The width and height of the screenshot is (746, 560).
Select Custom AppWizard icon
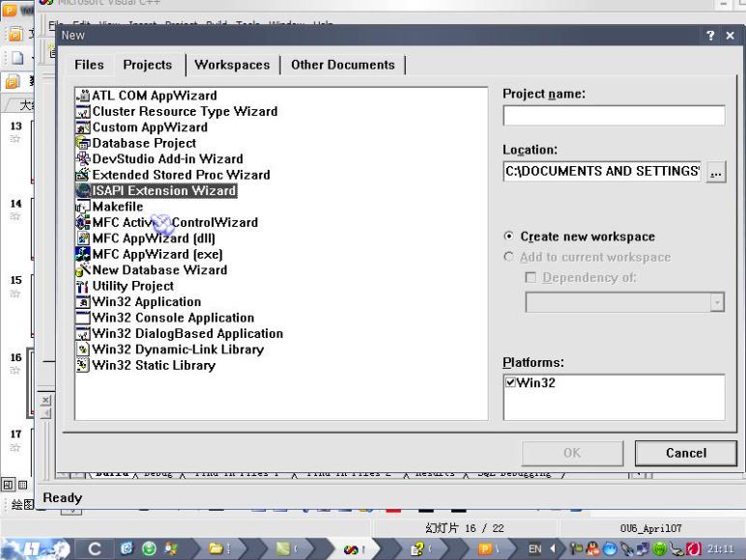[83, 127]
